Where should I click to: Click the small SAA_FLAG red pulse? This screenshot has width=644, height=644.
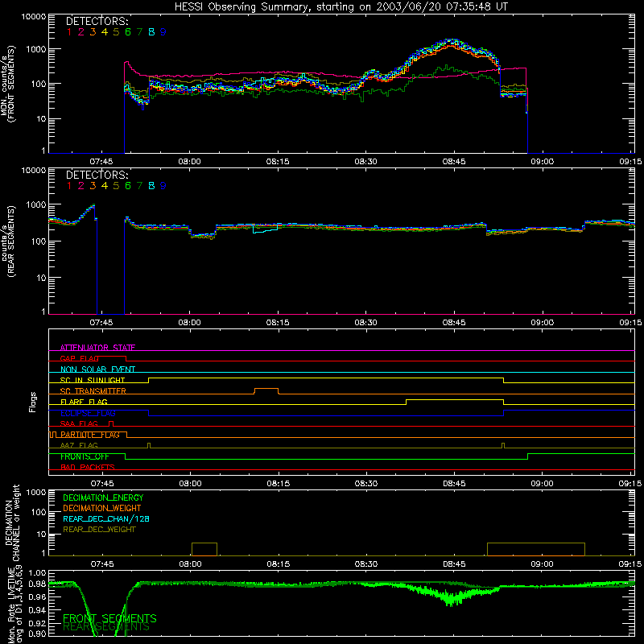[111, 423]
